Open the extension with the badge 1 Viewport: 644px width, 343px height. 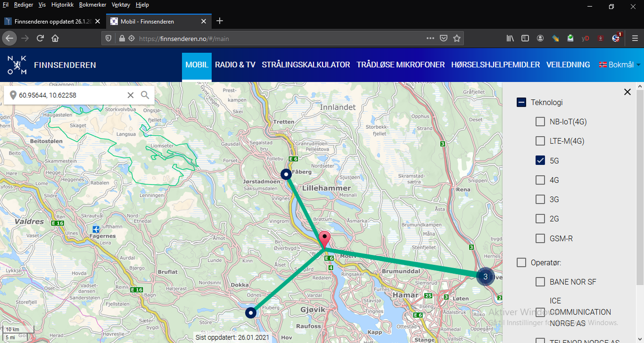pos(616,38)
